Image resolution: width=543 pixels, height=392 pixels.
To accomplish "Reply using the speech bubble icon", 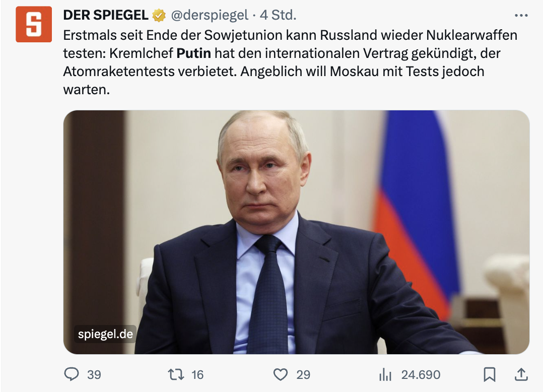I will (x=72, y=374).
